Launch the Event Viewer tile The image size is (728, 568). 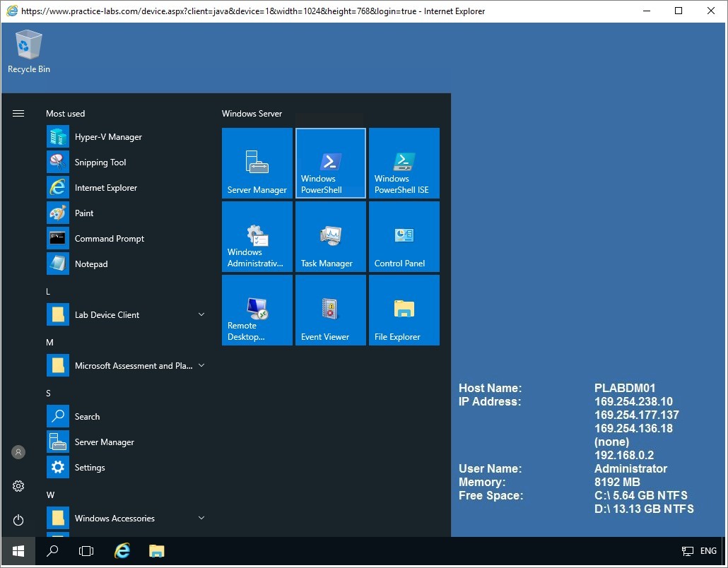click(330, 310)
